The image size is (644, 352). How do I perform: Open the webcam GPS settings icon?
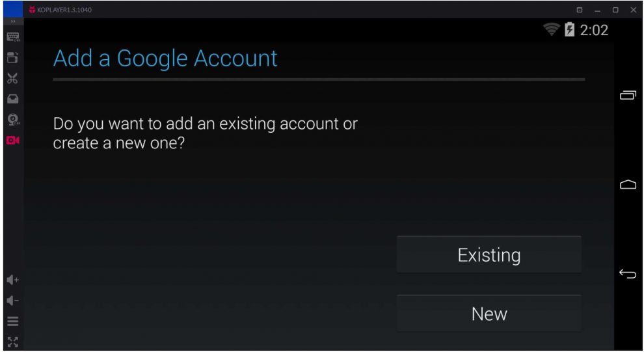13,120
